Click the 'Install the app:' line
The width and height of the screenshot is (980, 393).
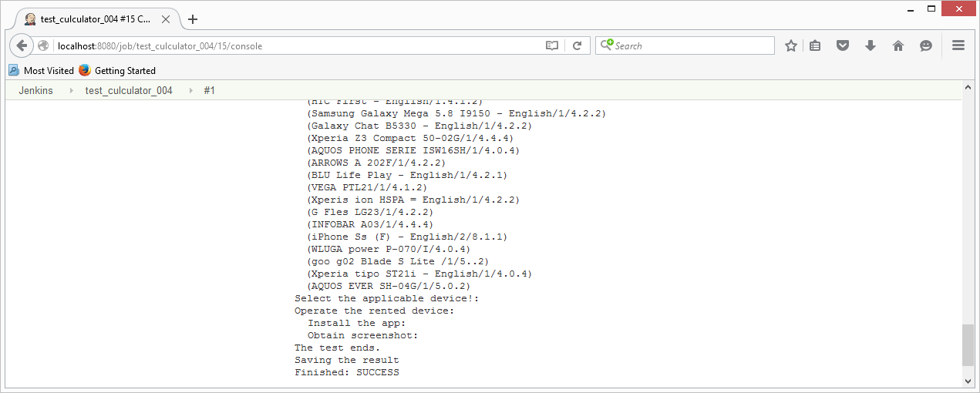356,323
